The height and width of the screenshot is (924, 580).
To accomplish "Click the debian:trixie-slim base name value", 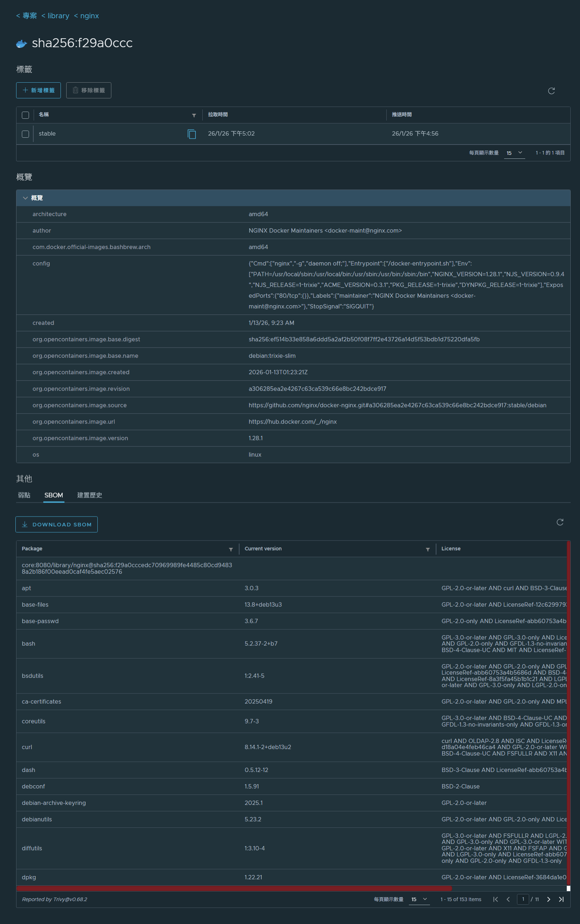I will [272, 356].
